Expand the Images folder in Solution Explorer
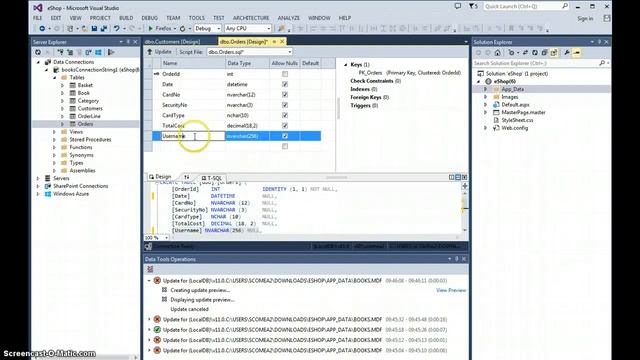640x360 pixels. [x=486, y=97]
